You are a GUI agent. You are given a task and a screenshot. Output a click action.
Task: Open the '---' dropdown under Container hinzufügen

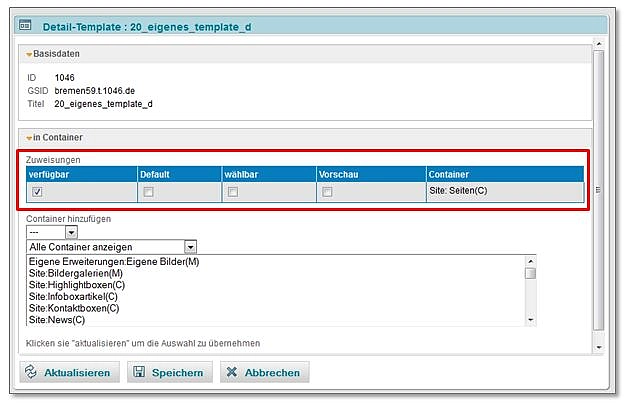(70, 231)
